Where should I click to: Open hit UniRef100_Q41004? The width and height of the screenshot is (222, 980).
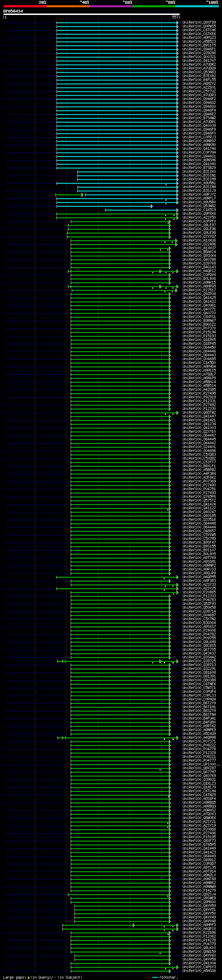tap(199, 963)
